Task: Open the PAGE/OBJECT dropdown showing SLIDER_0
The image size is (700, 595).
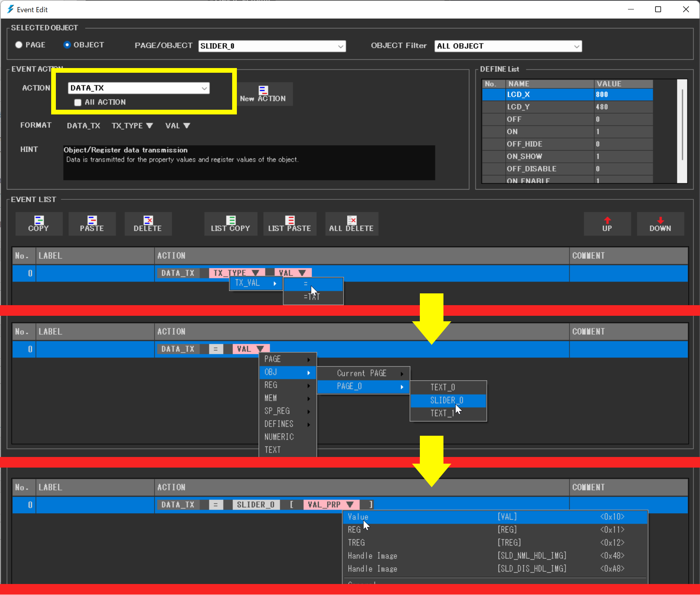Action: [272, 46]
